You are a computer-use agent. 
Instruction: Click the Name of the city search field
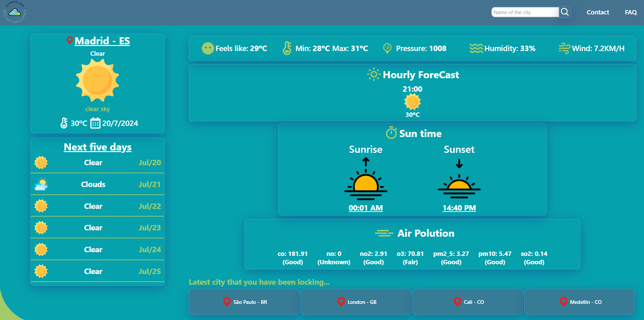[525, 12]
